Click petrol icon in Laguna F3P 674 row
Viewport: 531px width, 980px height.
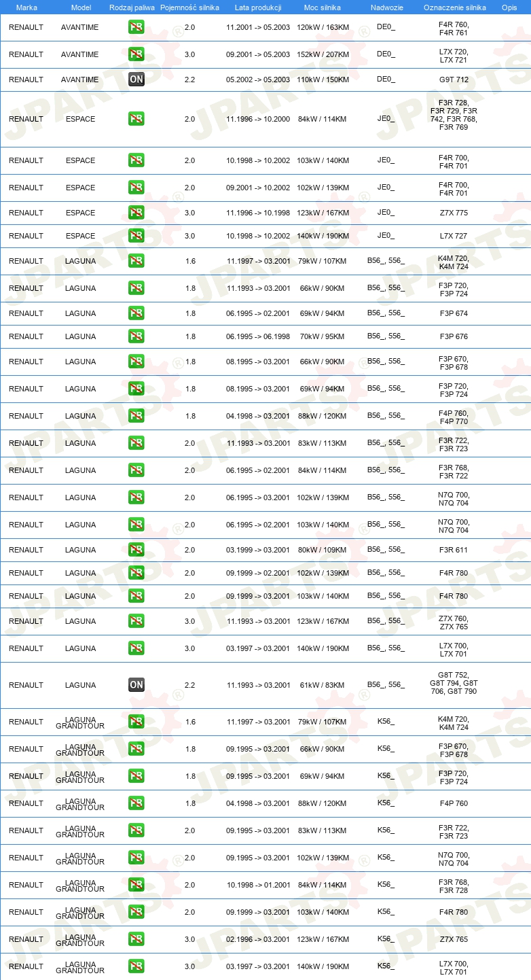(136, 313)
